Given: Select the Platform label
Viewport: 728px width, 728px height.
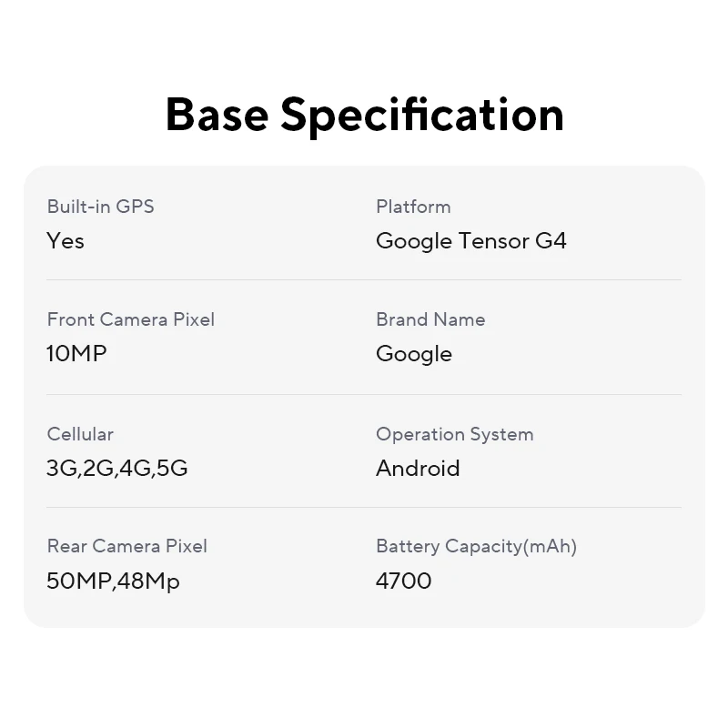Looking at the screenshot, I should coord(413,207).
